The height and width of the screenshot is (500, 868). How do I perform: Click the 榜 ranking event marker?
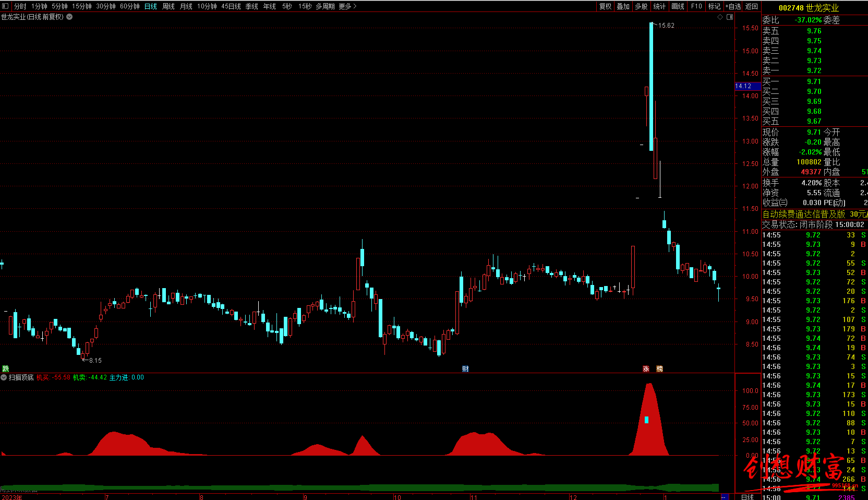pyautogui.click(x=659, y=368)
